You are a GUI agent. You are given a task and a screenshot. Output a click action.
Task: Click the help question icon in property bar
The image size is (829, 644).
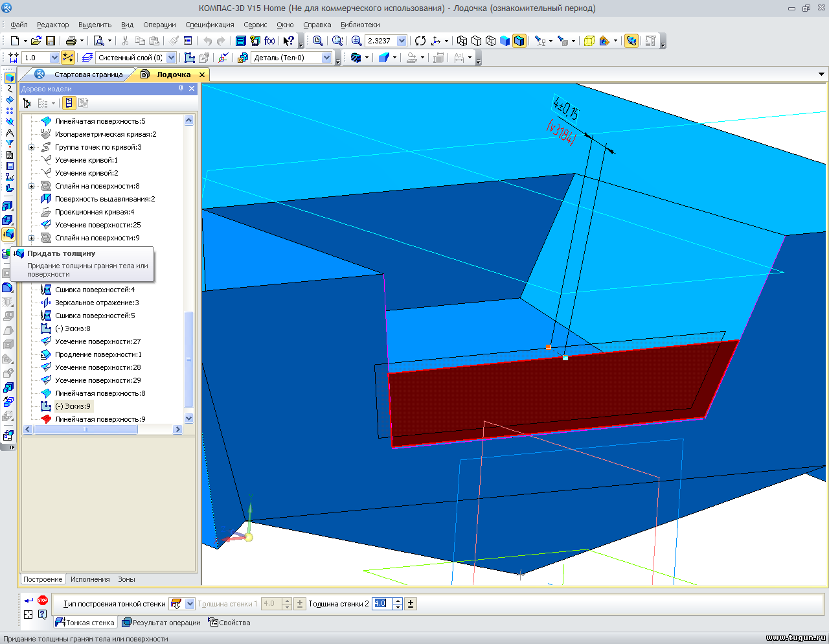(42, 615)
